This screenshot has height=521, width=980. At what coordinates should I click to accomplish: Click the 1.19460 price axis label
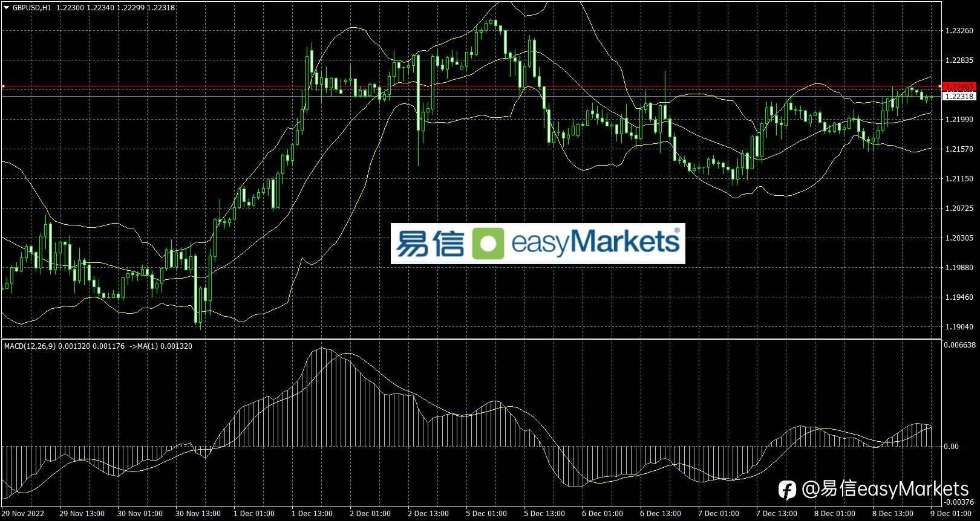click(x=959, y=297)
